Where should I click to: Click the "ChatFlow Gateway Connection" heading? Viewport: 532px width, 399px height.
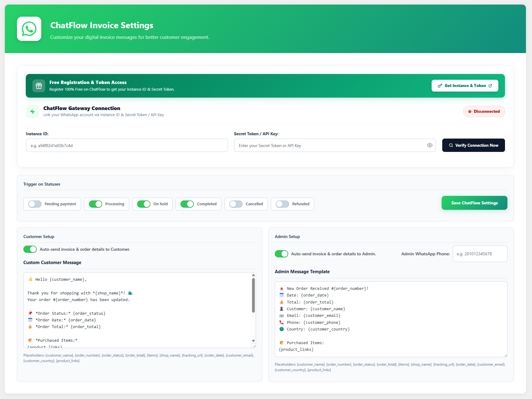click(x=82, y=108)
